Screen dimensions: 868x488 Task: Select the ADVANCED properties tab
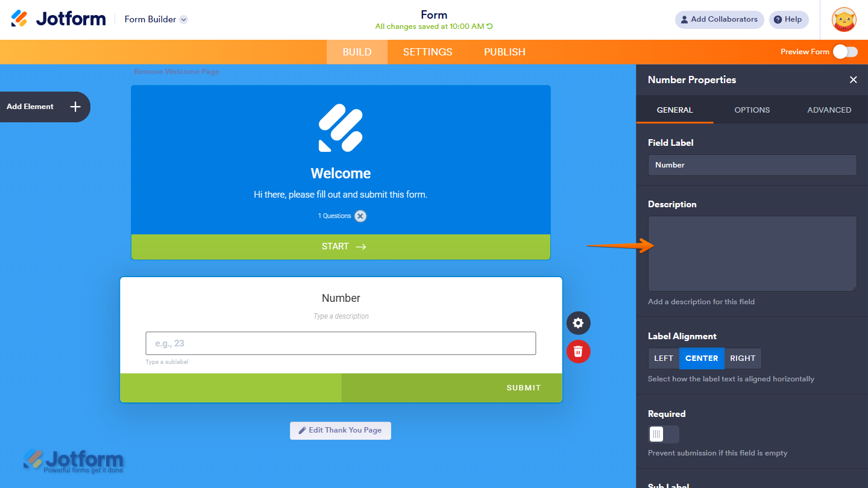829,110
